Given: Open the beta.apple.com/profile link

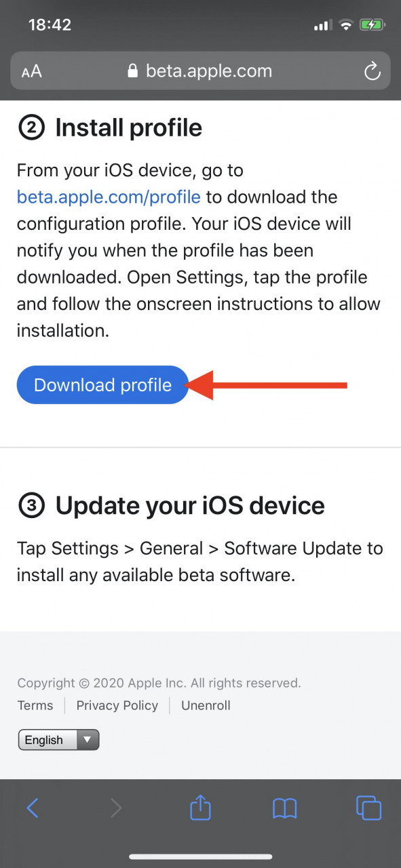Looking at the screenshot, I should 109,197.
